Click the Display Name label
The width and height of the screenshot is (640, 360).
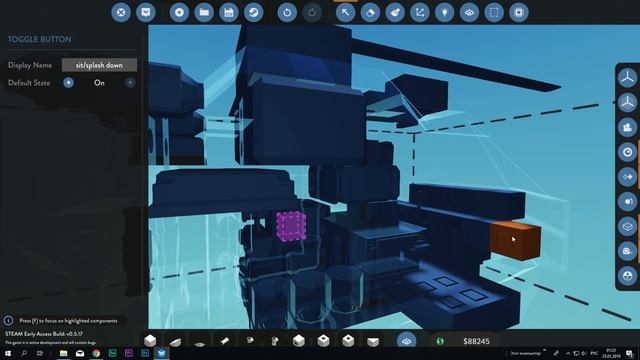coord(30,65)
